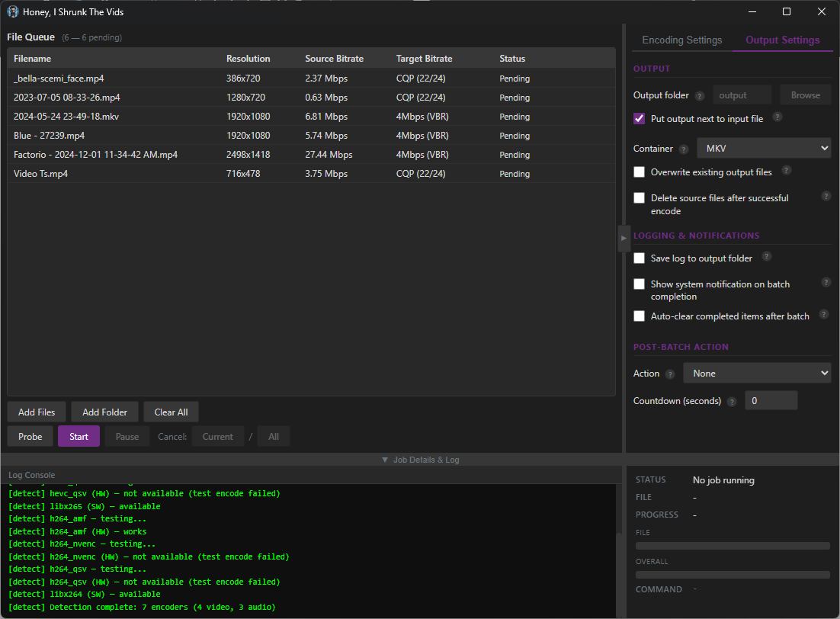Open the post-batch Action dropdown
Viewport: 840px width, 619px height.
pos(756,374)
